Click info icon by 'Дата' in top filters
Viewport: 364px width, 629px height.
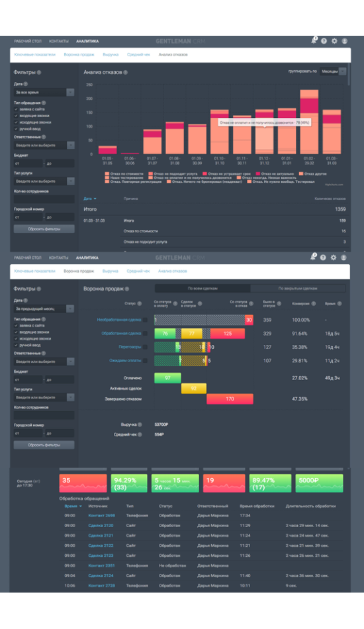[x=26, y=84]
